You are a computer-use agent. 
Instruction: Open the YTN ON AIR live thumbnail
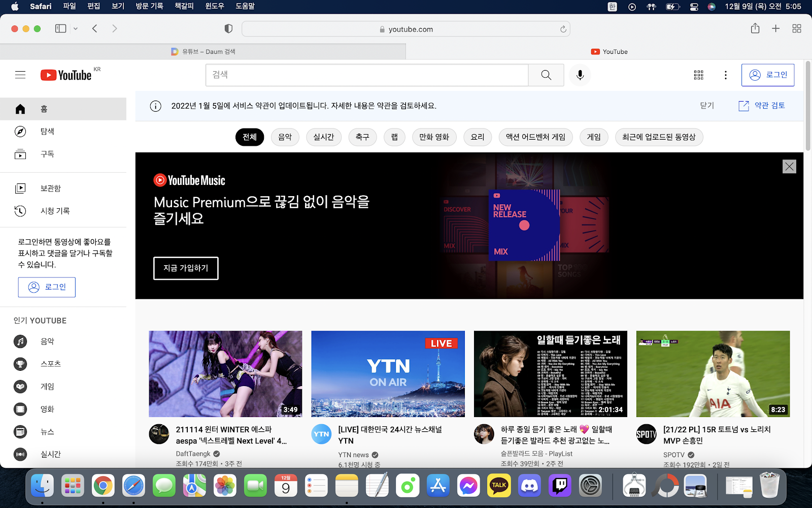click(388, 374)
